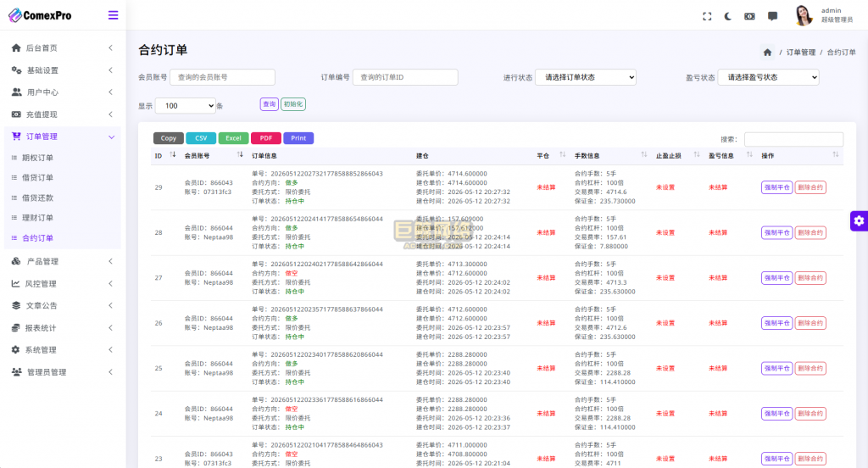This screenshot has height=468, width=868.
Task: Toggle dark mode with the moon icon
Action: (x=728, y=17)
